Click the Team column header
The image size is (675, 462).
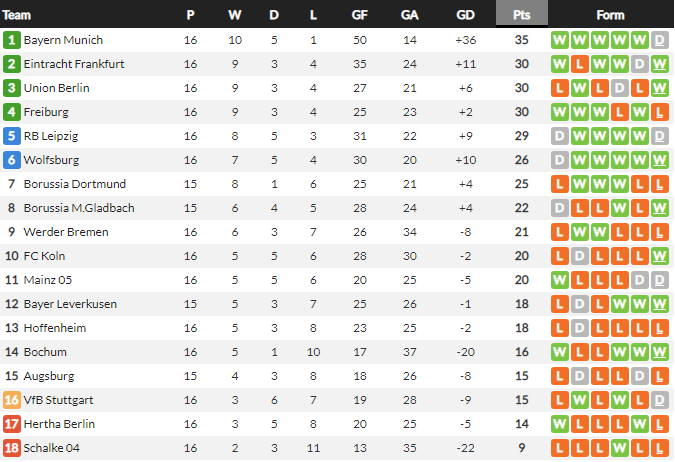[17, 15]
